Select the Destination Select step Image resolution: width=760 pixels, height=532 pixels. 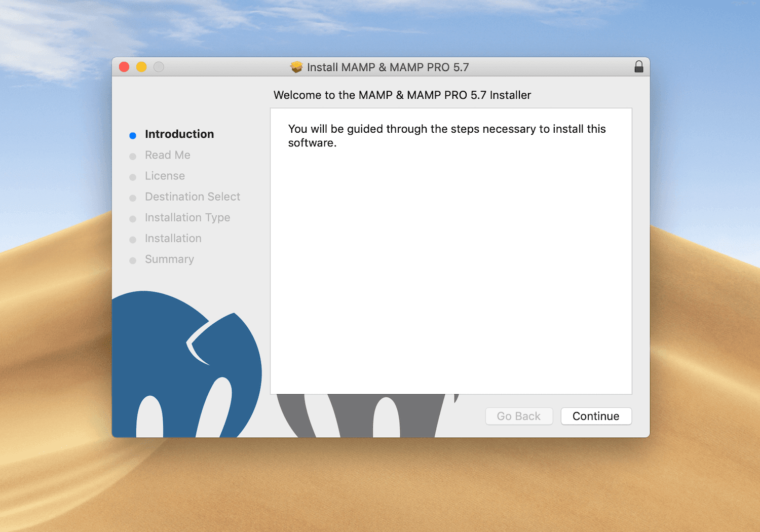tap(193, 197)
